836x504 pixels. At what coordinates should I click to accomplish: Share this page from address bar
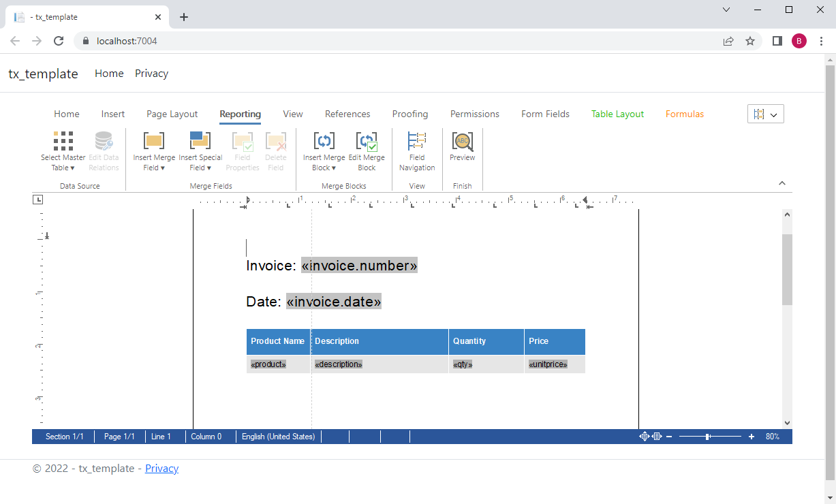[x=728, y=41]
